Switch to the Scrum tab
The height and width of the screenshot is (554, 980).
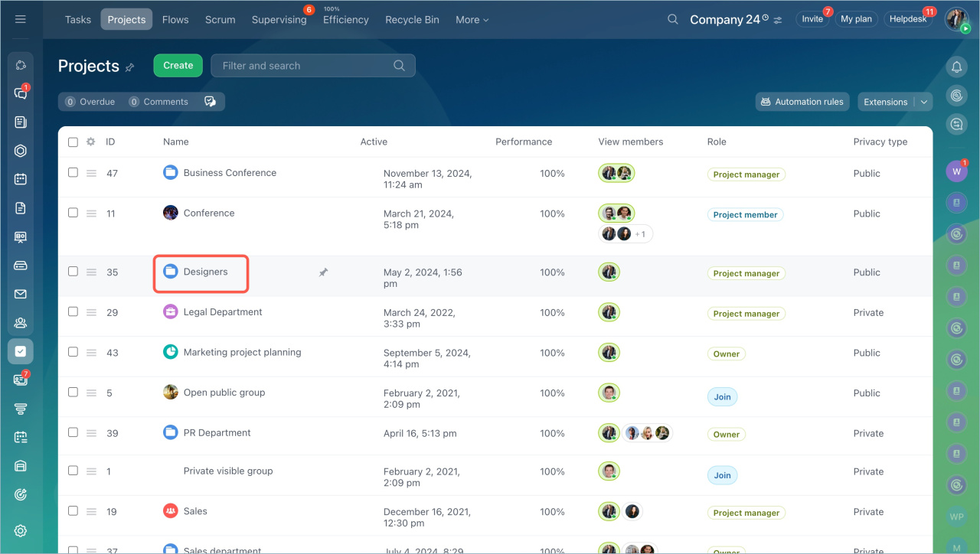[220, 20]
